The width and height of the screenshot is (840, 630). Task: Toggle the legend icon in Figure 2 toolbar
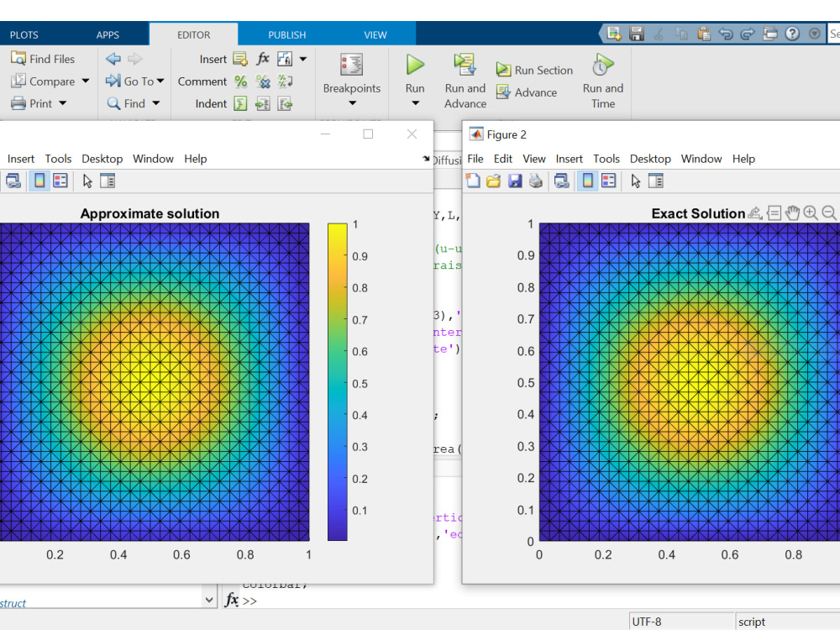coord(608,180)
